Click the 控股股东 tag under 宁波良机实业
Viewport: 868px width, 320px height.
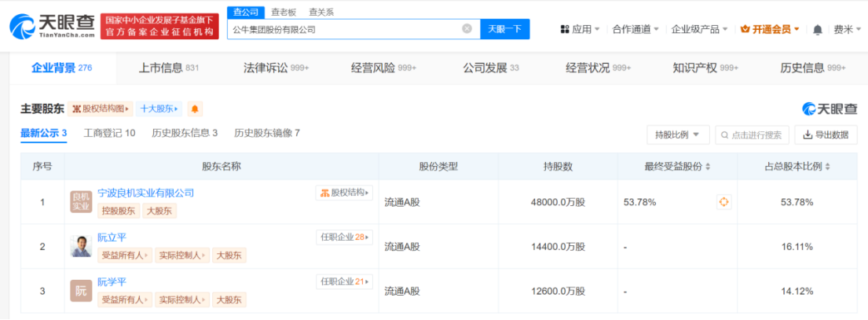tap(119, 211)
